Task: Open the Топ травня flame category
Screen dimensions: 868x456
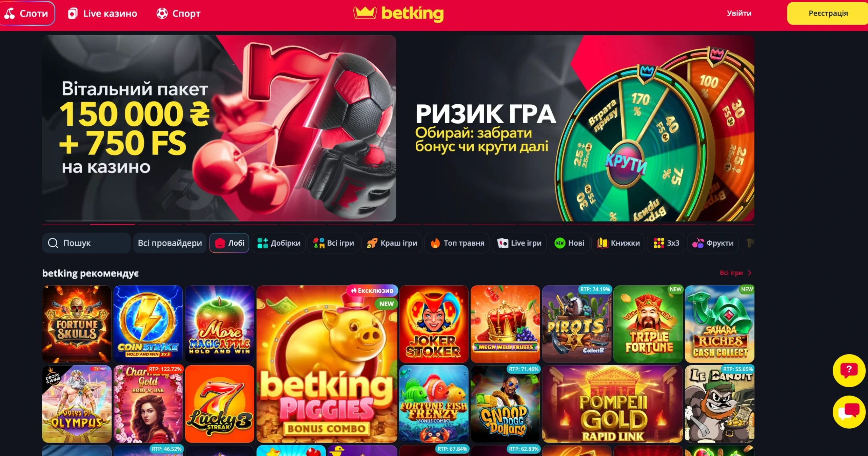Action: tap(457, 243)
